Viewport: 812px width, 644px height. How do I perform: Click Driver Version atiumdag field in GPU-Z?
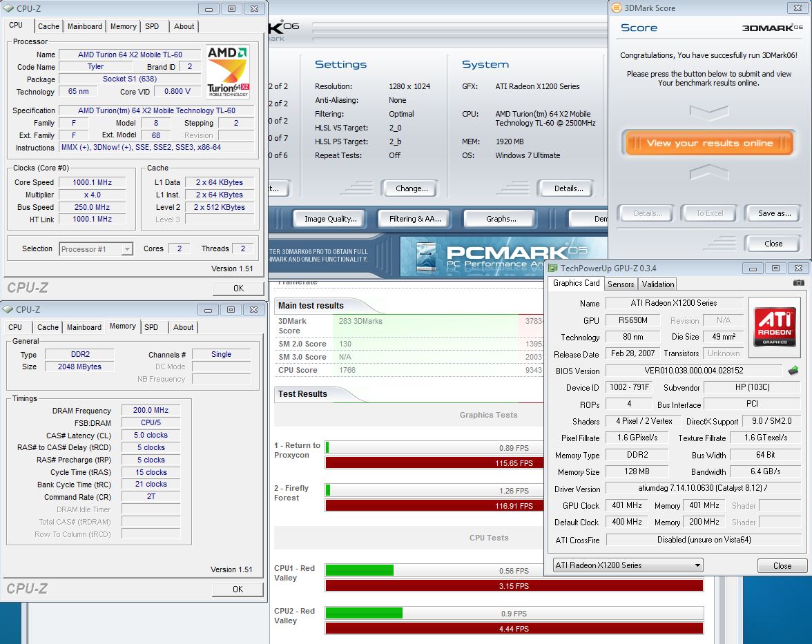click(x=703, y=488)
